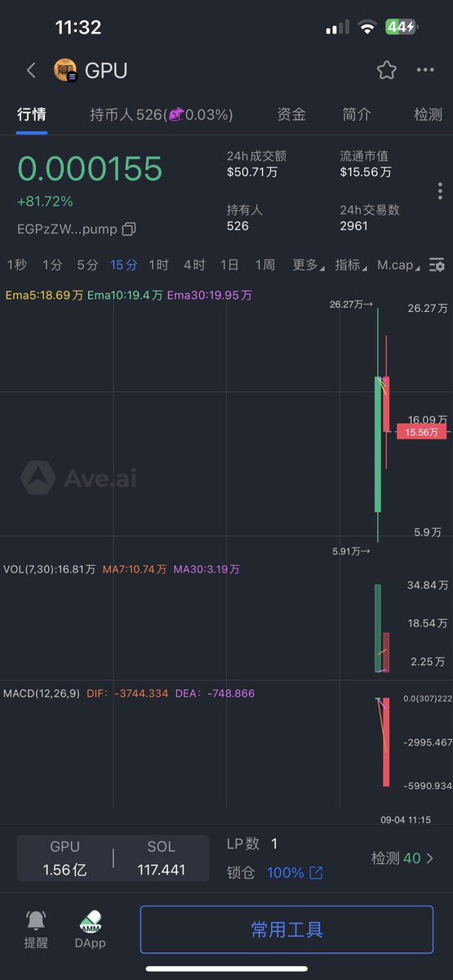Viewport: 453px width, 980px height.
Task: Open the three-dot more options menu
Action: coord(425,70)
